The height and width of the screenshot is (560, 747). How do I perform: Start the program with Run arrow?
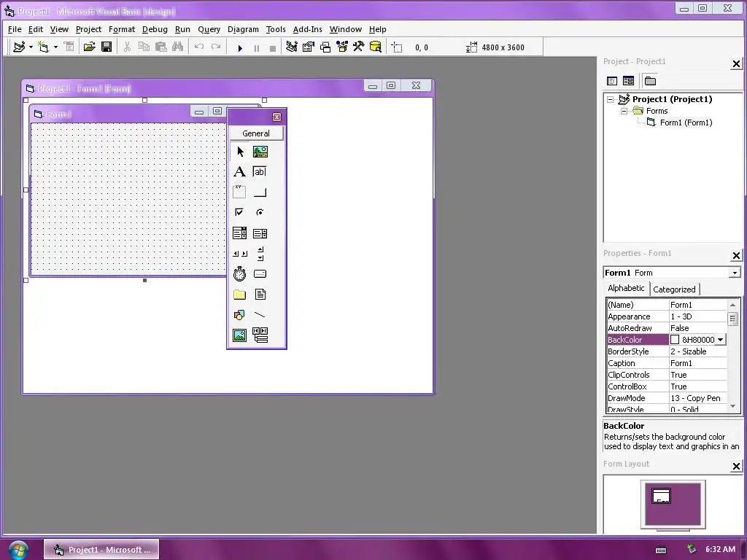(240, 47)
